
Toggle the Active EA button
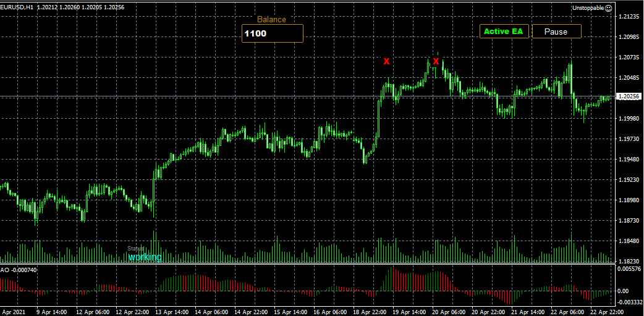(504, 32)
